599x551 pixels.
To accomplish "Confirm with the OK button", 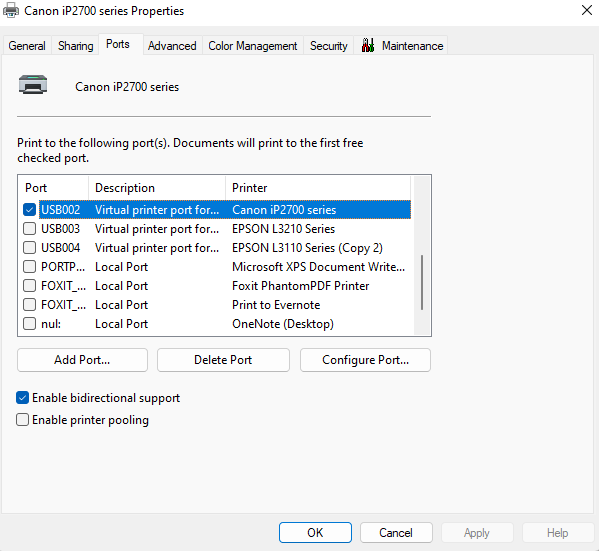I will (315, 532).
